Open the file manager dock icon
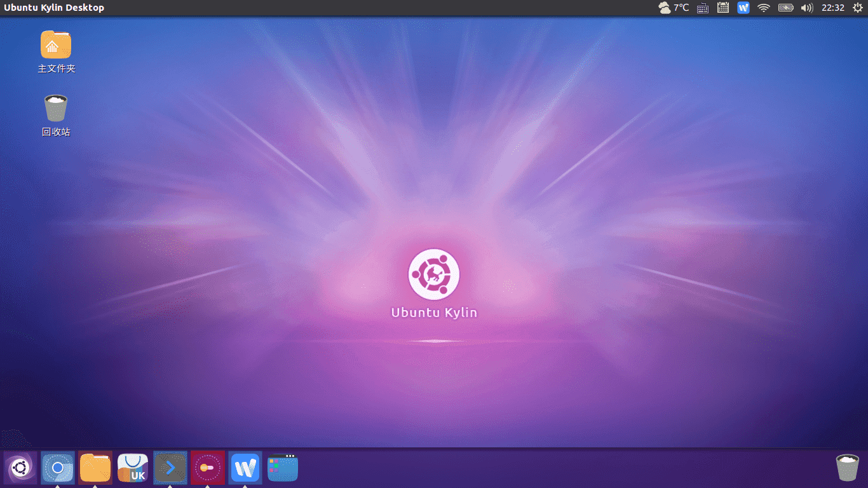 [95, 468]
